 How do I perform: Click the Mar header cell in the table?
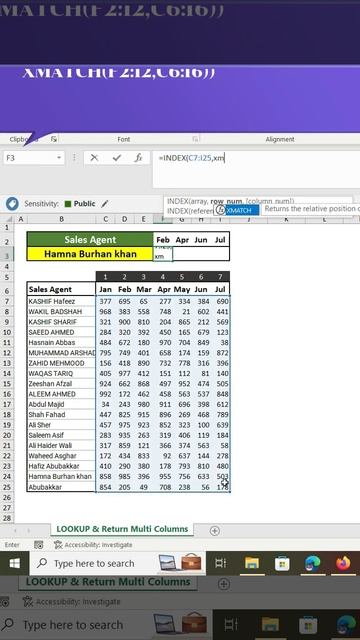[x=144, y=289]
